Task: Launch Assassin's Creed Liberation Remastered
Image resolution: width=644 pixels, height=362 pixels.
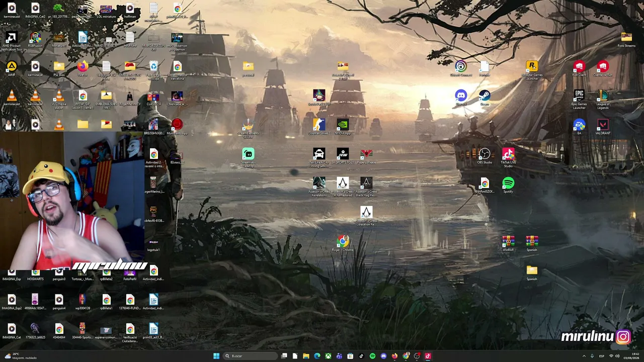Action: [366, 216]
